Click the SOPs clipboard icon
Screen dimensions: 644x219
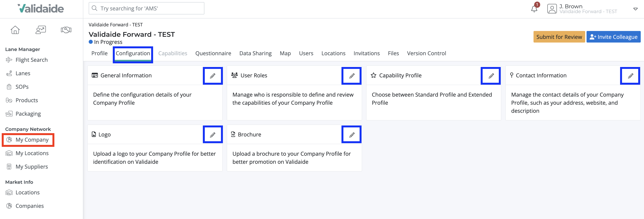point(9,87)
